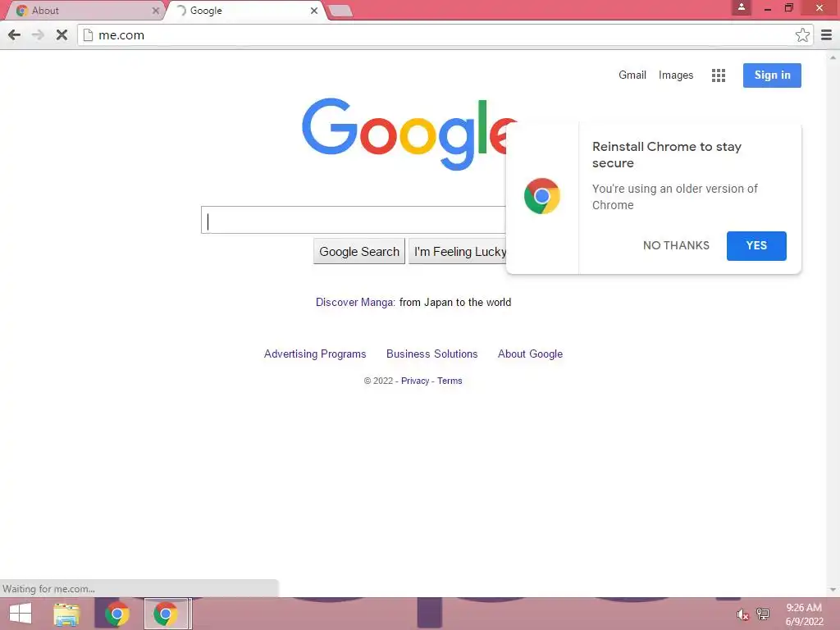Click the Google Search button

(x=359, y=252)
